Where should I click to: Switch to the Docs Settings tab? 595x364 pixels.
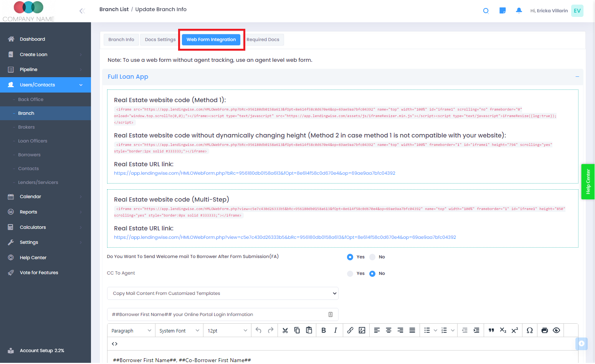(160, 40)
